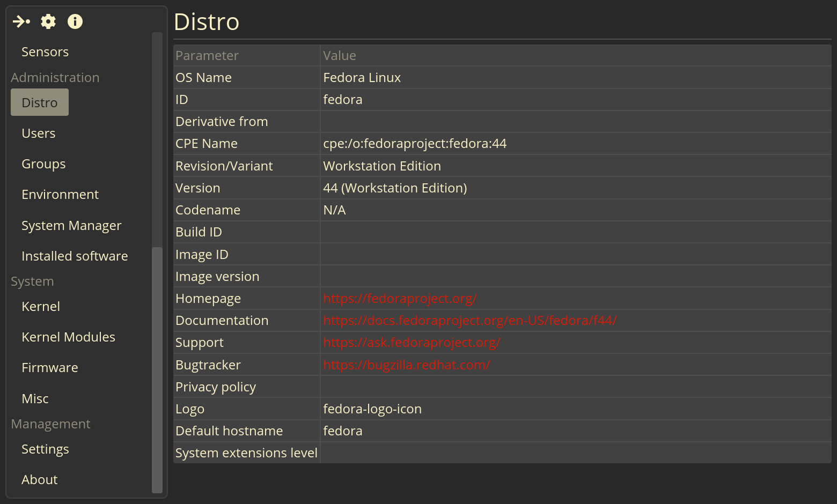Open the Settings page
Screen dimensions: 837x504
(45, 449)
